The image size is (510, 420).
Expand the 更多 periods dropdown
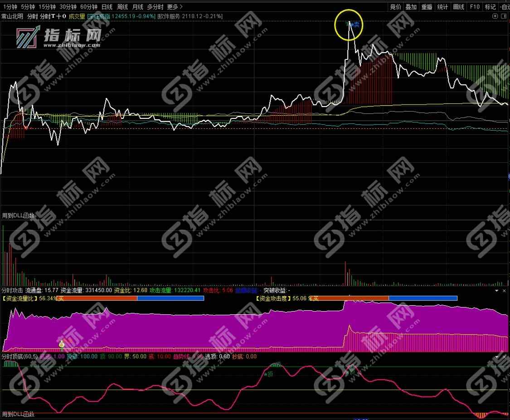pos(175,7)
